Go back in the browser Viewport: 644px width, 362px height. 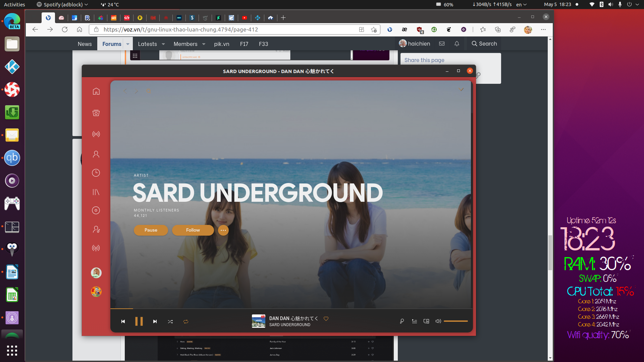[x=35, y=29]
